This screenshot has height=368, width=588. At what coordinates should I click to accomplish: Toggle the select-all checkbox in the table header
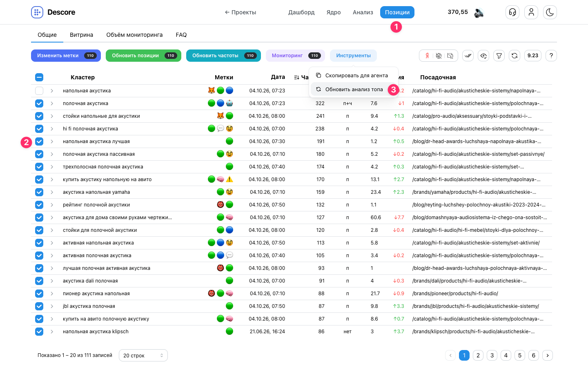tap(39, 77)
